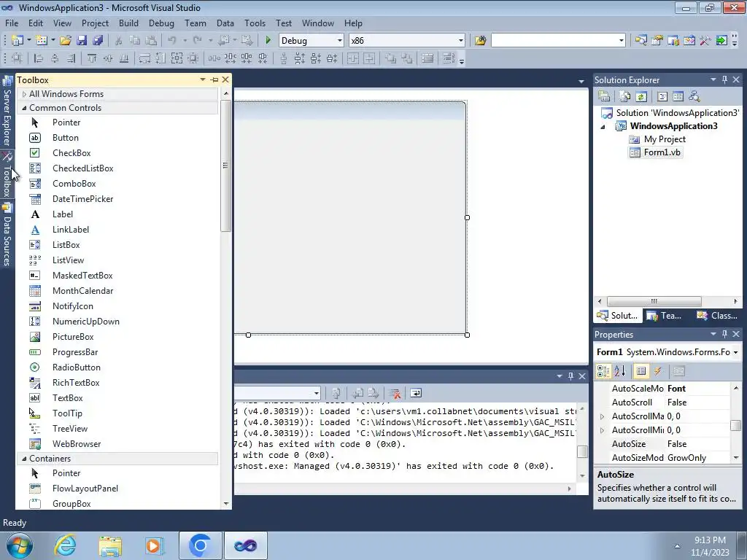The image size is (747, 560).
Task: Select the TextBox control in Toolbox
Action: 68,397
